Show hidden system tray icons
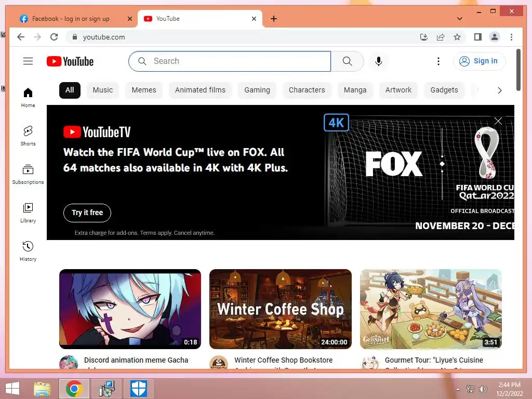The image size is (532, 399). coord(458,389)
